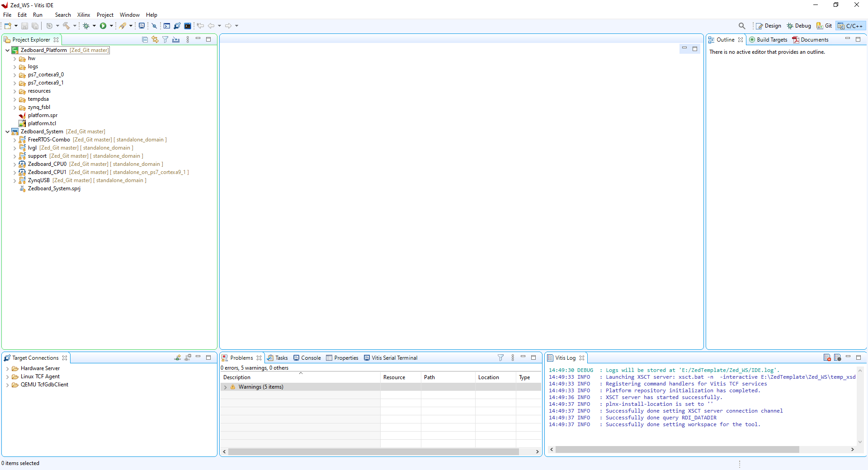Clear the Vitis Log view
The width and height of the screenshot is (868, 470).
click(x=827, y=357)
